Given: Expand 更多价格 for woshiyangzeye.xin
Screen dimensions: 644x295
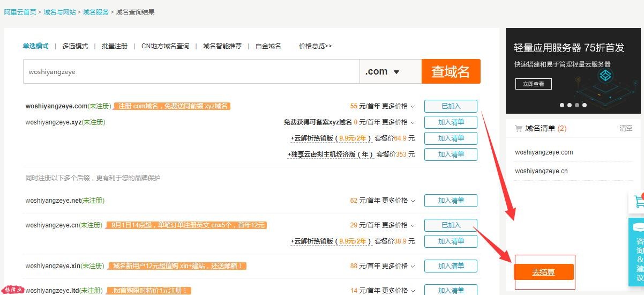Looking at the screenshot, I should [399, 266].
